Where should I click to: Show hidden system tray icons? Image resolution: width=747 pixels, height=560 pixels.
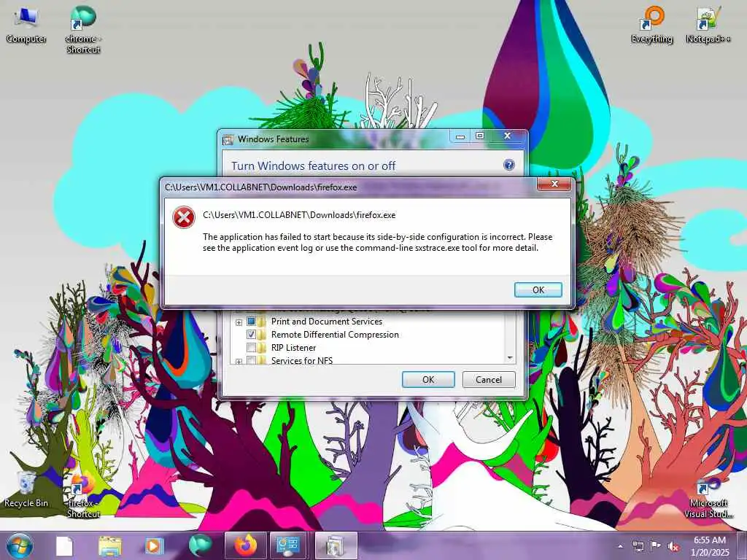click(x=620, y=546)
